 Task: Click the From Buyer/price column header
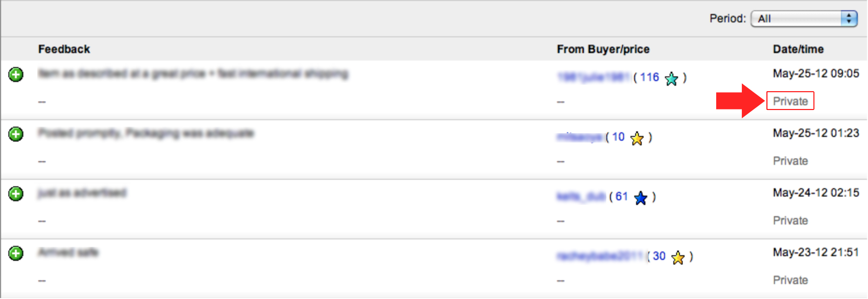point(603,49)
